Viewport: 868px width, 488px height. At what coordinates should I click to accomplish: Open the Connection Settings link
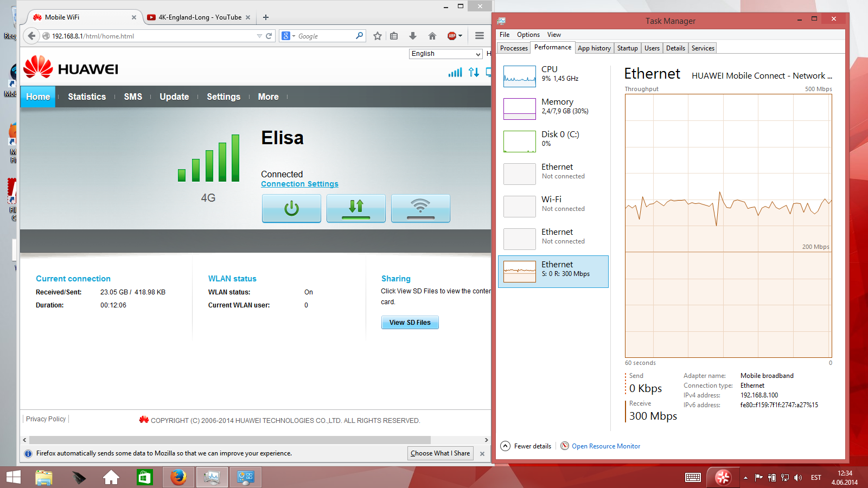coord(299,184)
